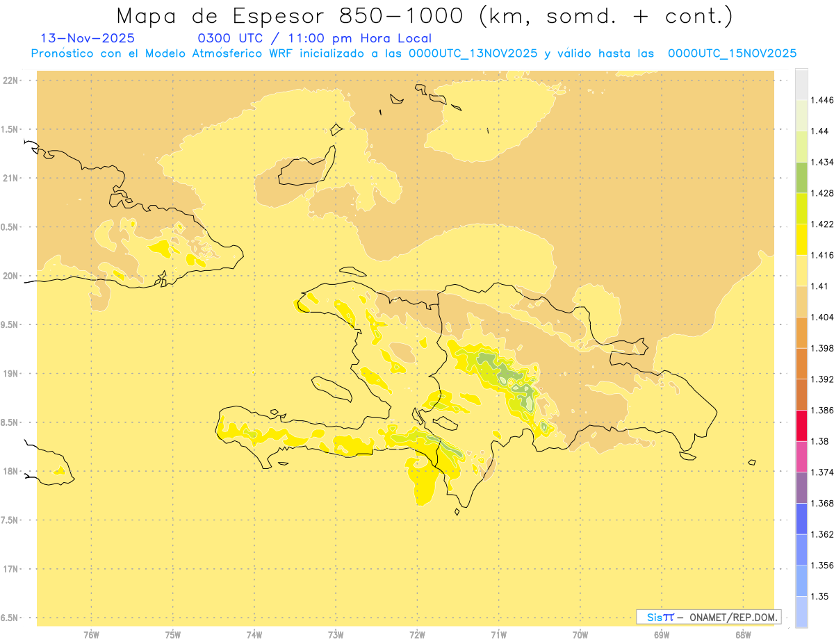Click the color scale value 1.446
The height and width of the screenshot is (644, 834).
[x=822, y=100]
